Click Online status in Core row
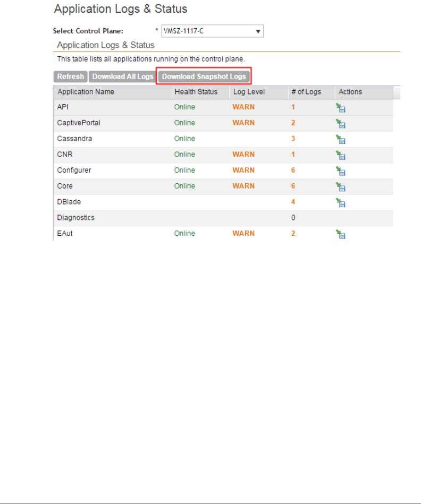This screenshot has width=421, height=504. click(x=184, y=186)
